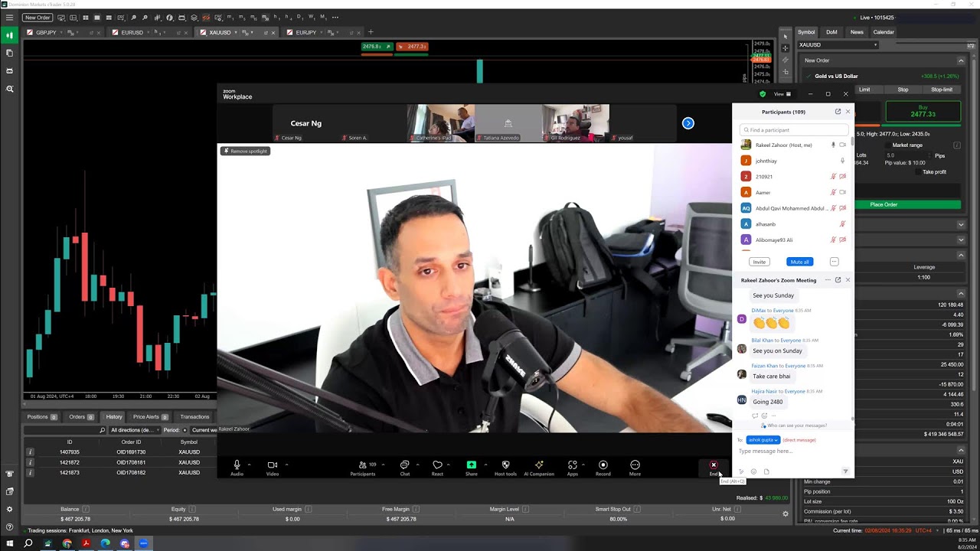Collapse the section above Leverage with chevron
The width and height of the screenshot is (980, 551).
click(961, 256)
